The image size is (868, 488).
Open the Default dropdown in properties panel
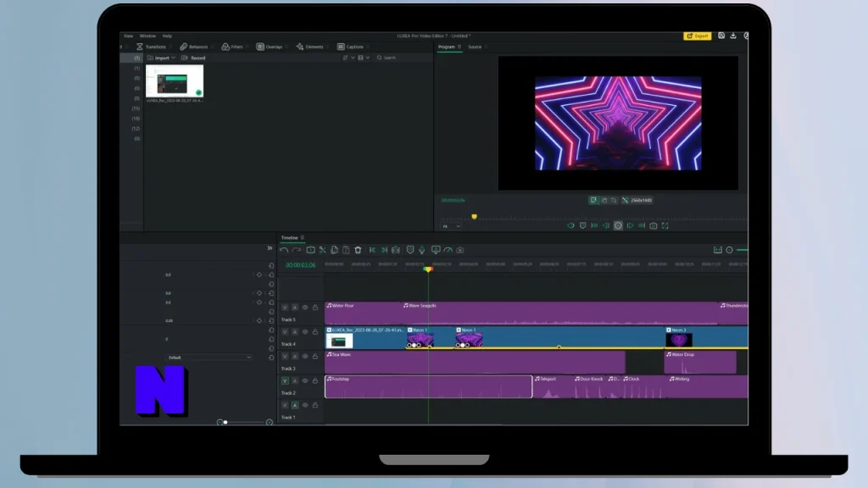tap(209, 358)
